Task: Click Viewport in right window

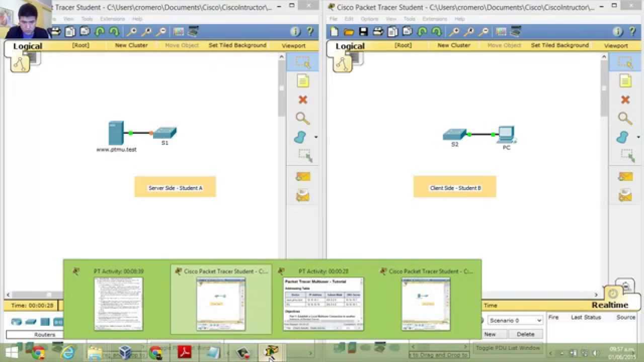Action: coord(616,46)
